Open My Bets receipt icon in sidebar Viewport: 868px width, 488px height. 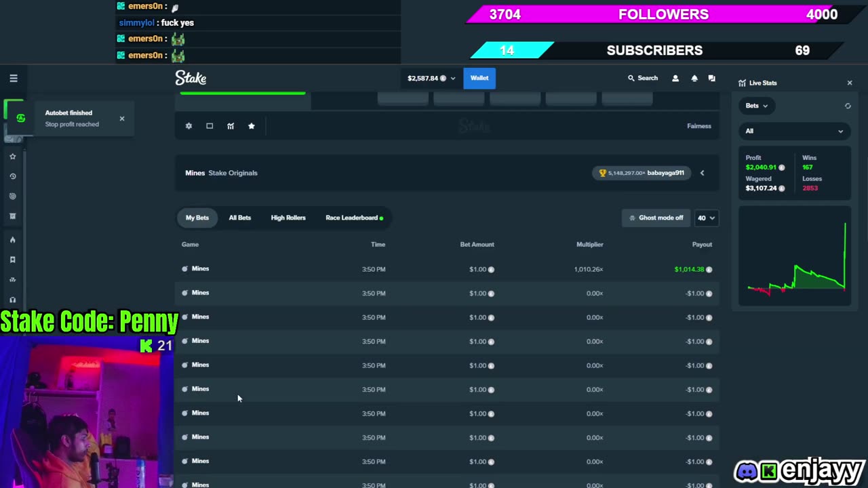pos(12,216)
